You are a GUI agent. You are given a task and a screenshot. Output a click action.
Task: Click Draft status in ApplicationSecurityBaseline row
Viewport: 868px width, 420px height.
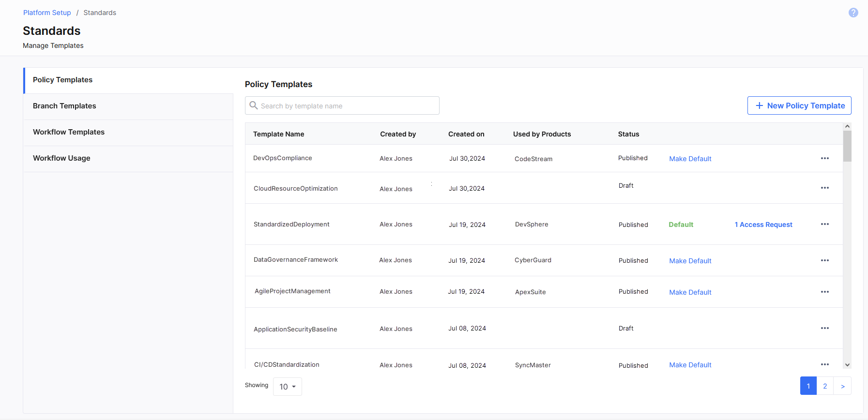pos(626,329)
